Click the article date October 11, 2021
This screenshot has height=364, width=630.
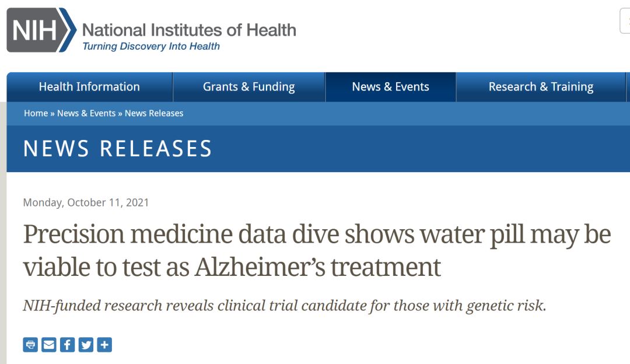click(x=86, y=203)
